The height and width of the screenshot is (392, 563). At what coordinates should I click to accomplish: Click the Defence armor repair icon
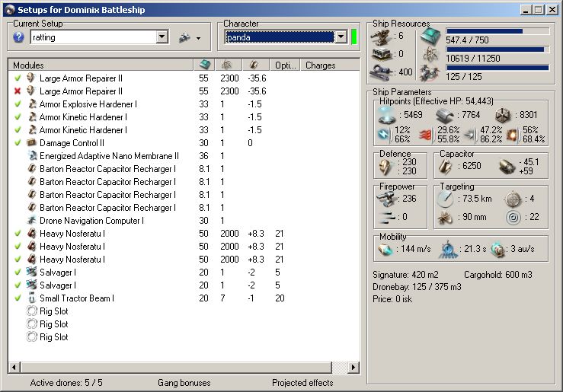pyautogui.click(x=385, y=167)
